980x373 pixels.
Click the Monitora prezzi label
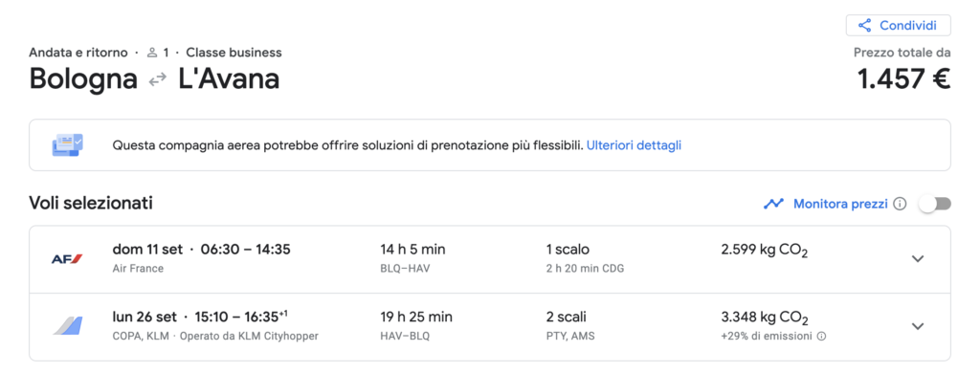click(840, 204)
